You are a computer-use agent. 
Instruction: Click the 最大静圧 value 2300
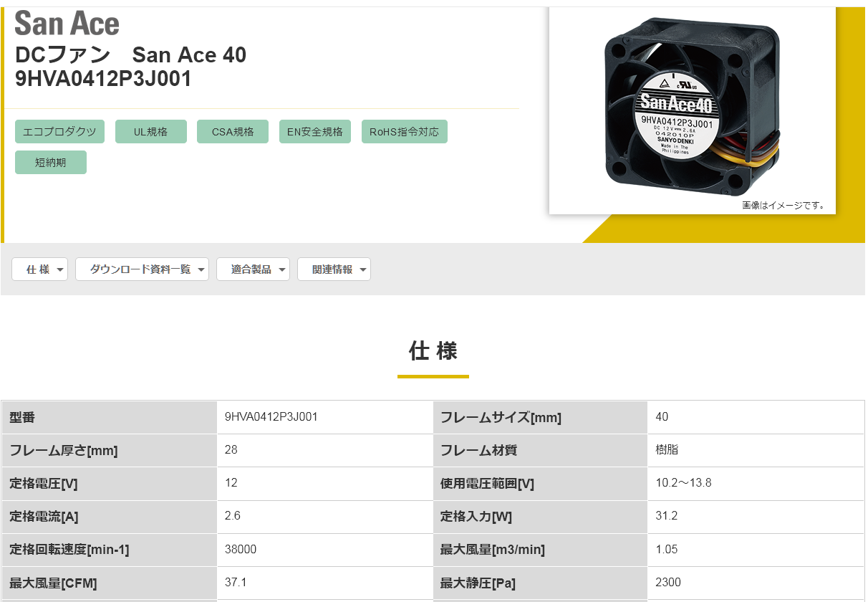(668, 583)
